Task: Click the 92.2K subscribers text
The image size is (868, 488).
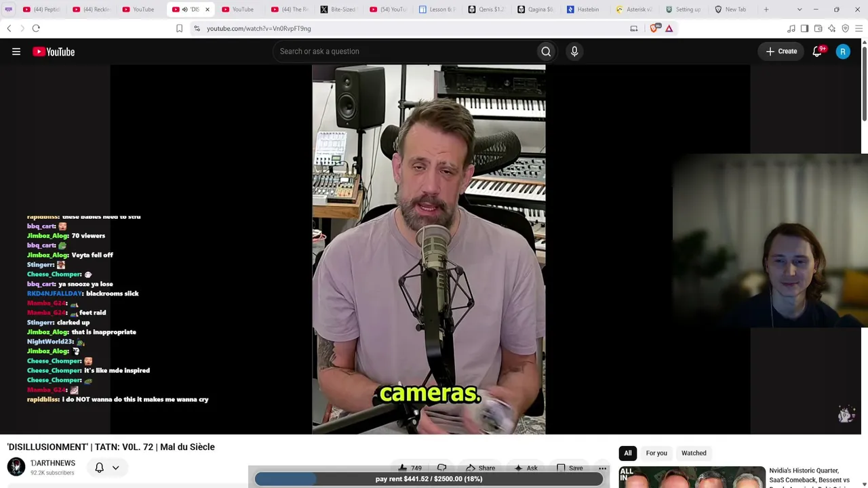Action: pyautogui.click(x=52, y=473)
